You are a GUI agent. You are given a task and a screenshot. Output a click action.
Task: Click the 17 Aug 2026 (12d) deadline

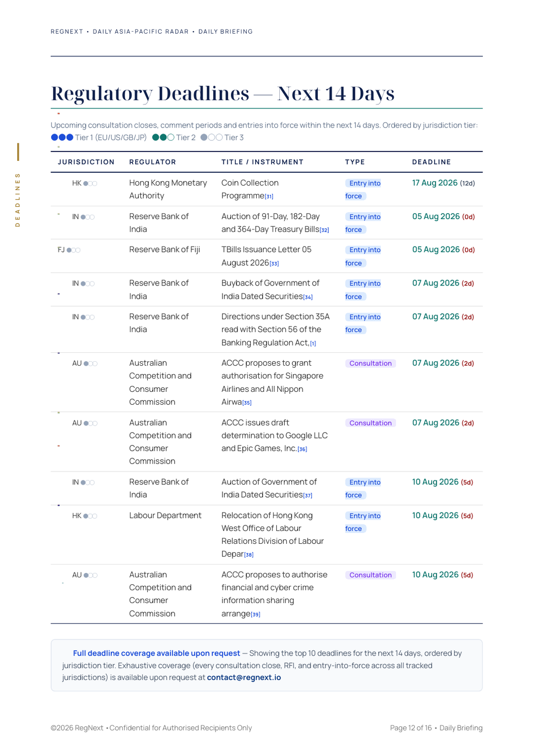pos(444,183)
